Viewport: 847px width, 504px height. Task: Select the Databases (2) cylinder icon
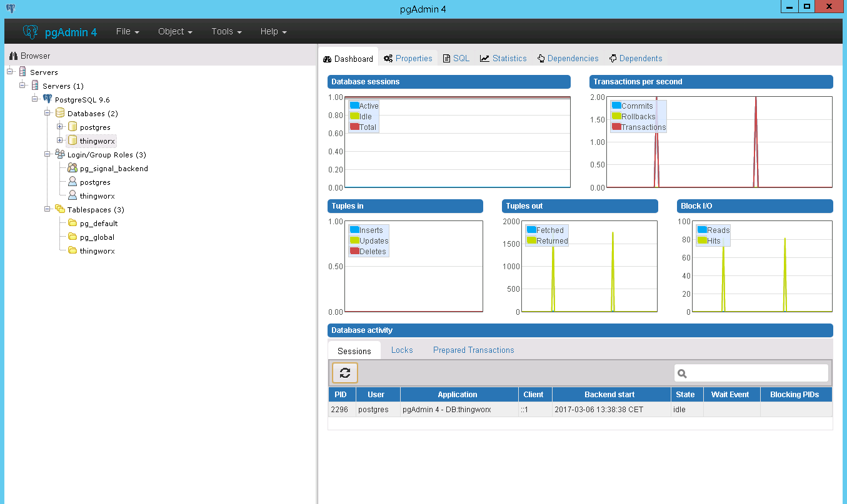click(x=60, y=113)
